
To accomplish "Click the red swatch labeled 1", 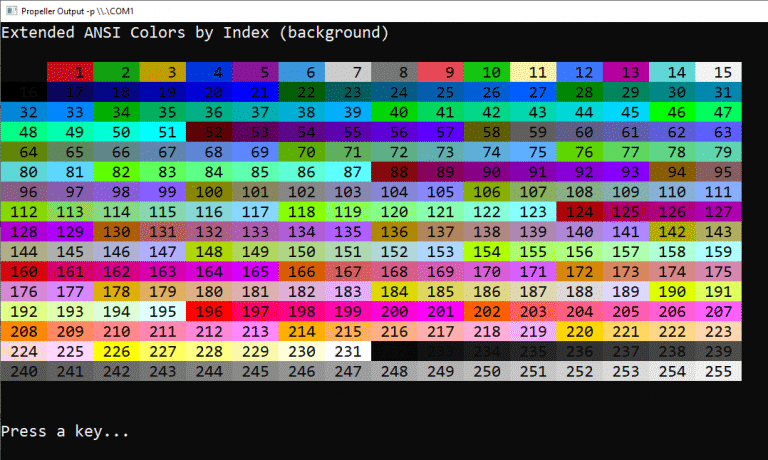I will pyautogui.click(x=70, y=72).
